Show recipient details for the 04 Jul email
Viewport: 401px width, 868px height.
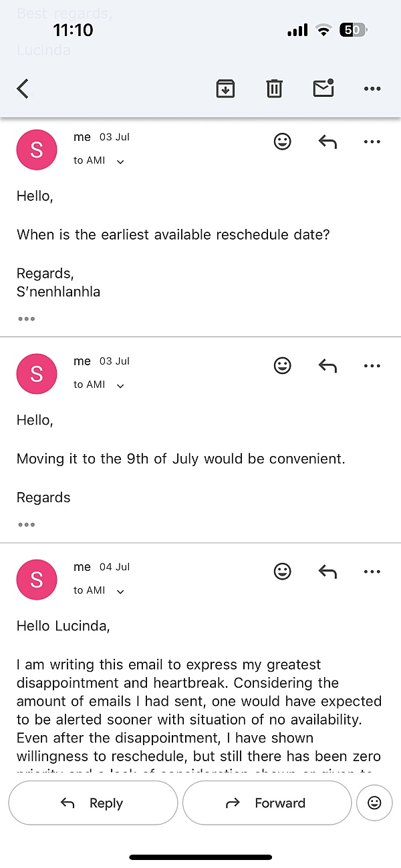point(120,591)
